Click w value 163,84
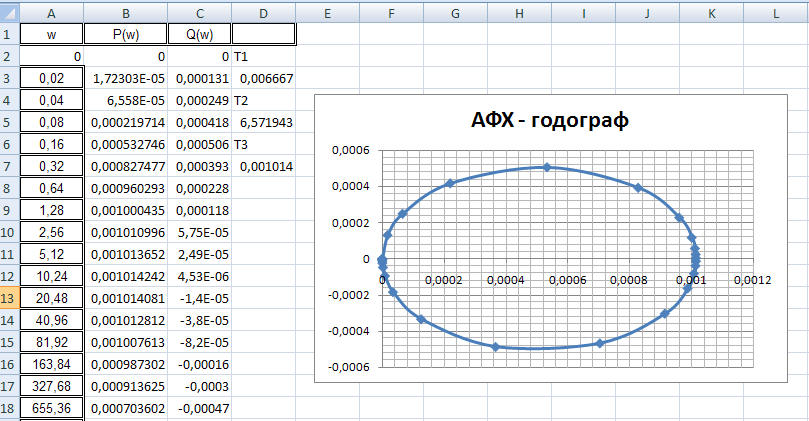The height and width of the screenshot is (421, 809). [52, 364]
